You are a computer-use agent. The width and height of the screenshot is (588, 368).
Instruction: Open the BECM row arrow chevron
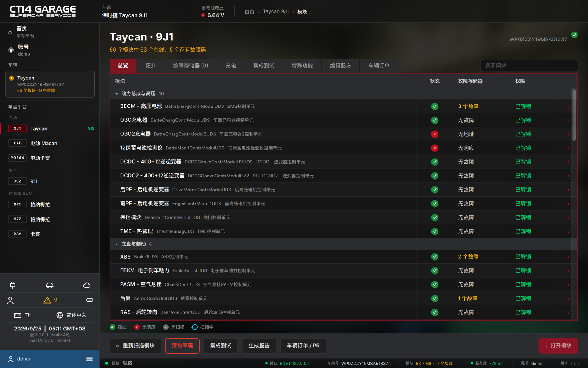pyautogui.click(x=568, y=107)
